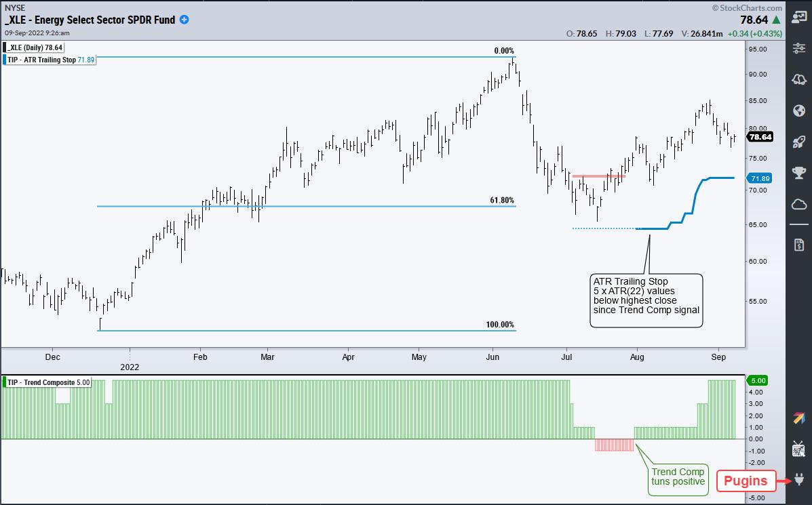Click the Jul label on date axis
The height and width of the screenshot is (505, 812).
click(566, 357)
